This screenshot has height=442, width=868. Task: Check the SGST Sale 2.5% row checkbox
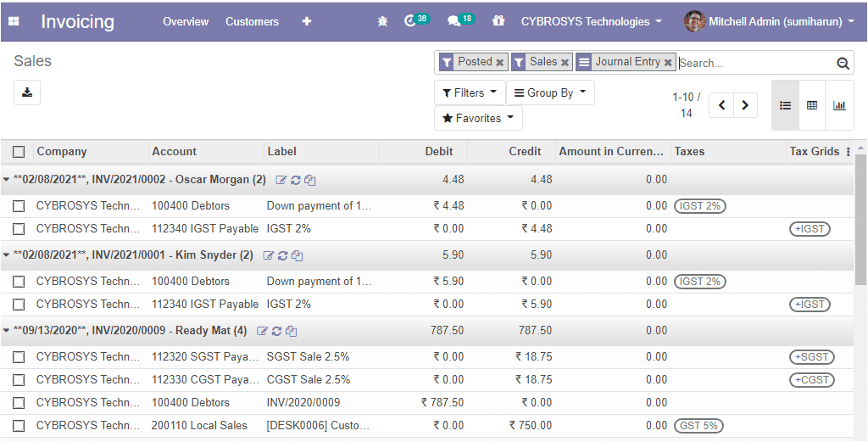tap(19, 357)
